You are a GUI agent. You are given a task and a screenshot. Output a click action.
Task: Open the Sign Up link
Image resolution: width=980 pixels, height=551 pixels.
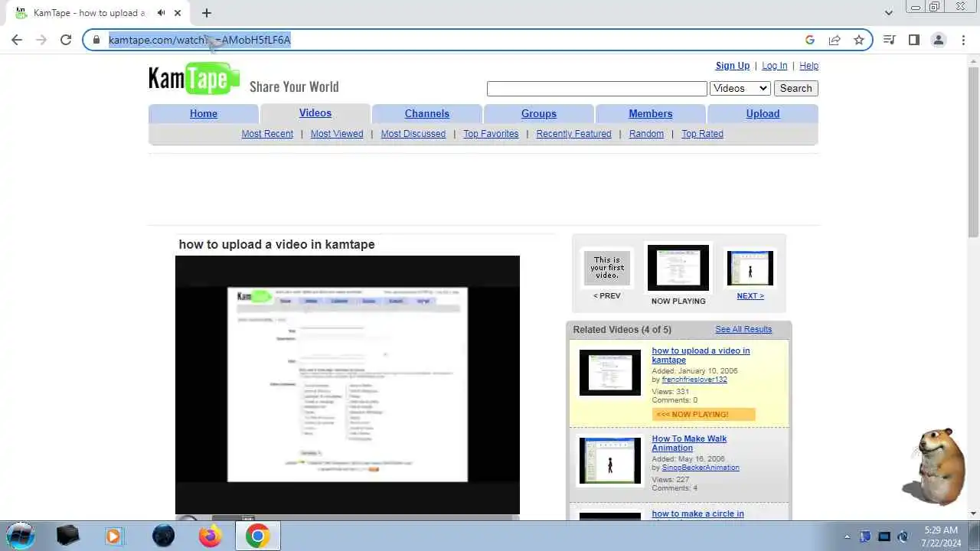click(733, 66)
